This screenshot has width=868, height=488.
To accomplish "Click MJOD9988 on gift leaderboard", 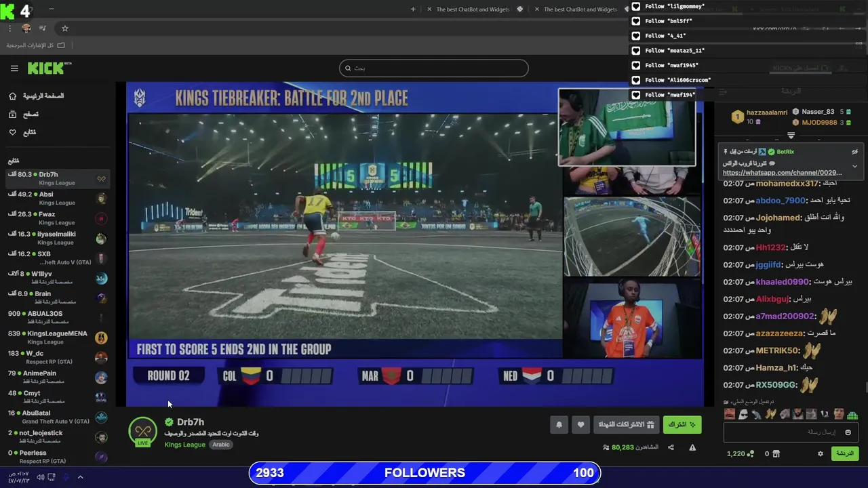I will coord(819,123).
